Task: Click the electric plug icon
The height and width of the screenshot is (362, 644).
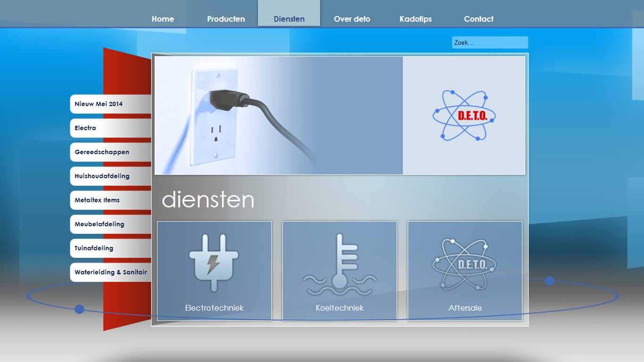Action: pos(214,262)
